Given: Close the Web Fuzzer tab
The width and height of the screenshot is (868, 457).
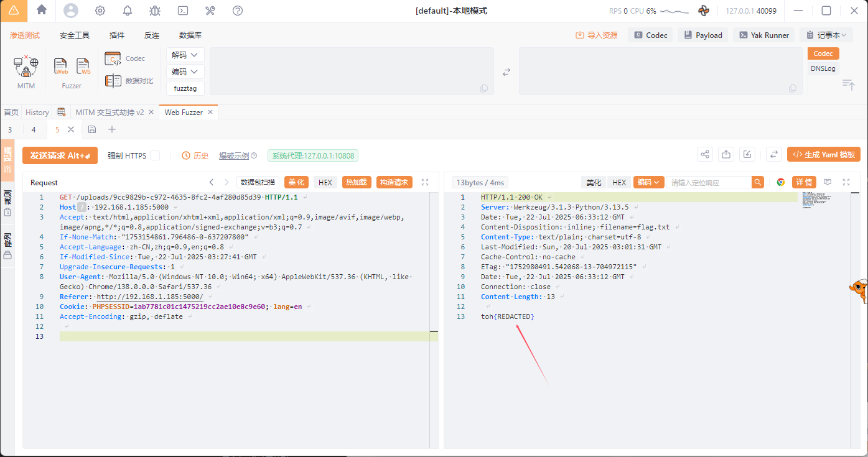Looking at the screenshot, I should (x=210, y=113).
